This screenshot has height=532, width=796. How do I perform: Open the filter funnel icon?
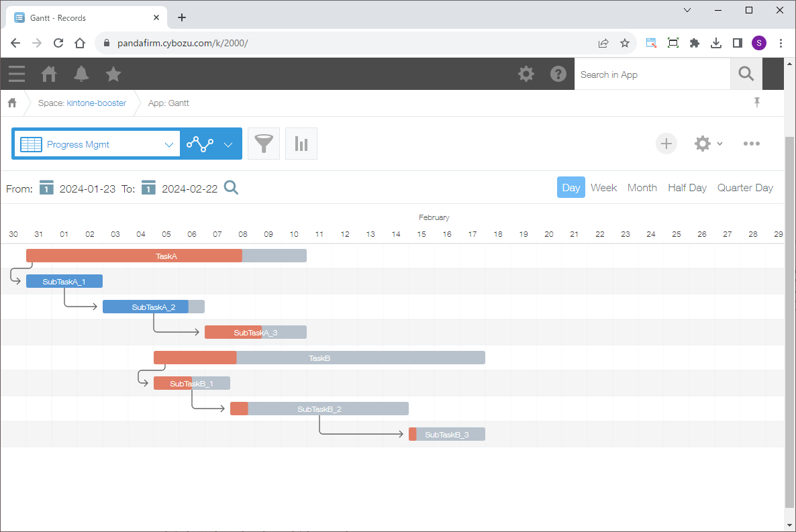coord(264,144)
